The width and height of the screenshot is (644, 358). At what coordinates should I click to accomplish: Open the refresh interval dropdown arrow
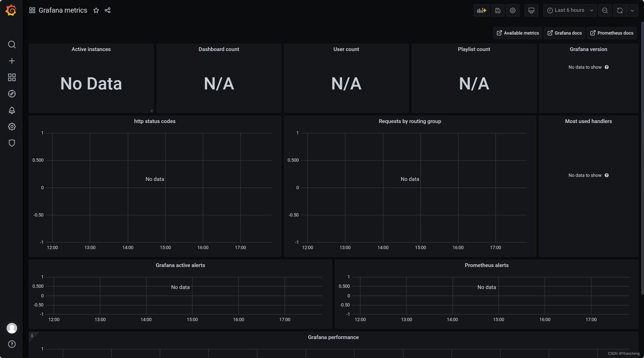click(x=632, y=10)
